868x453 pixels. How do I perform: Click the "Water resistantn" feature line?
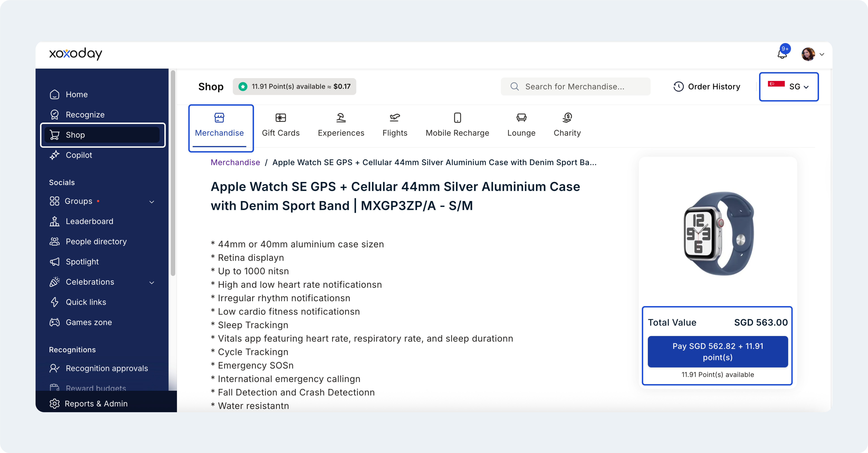pos(250,406)
